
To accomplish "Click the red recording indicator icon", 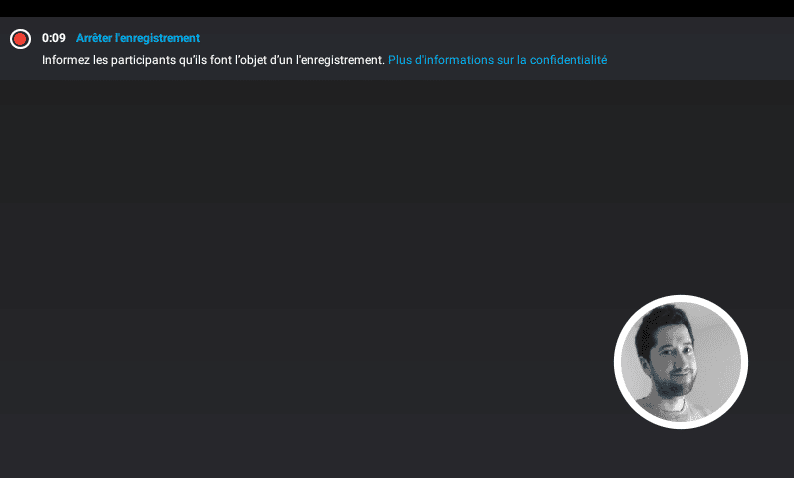I will pyautogui.click(x=20, y=39).
